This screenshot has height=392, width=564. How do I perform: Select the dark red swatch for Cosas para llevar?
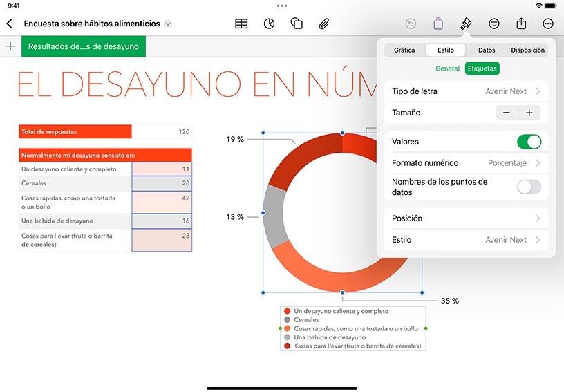pyautogui.click(x=287, y=346)
